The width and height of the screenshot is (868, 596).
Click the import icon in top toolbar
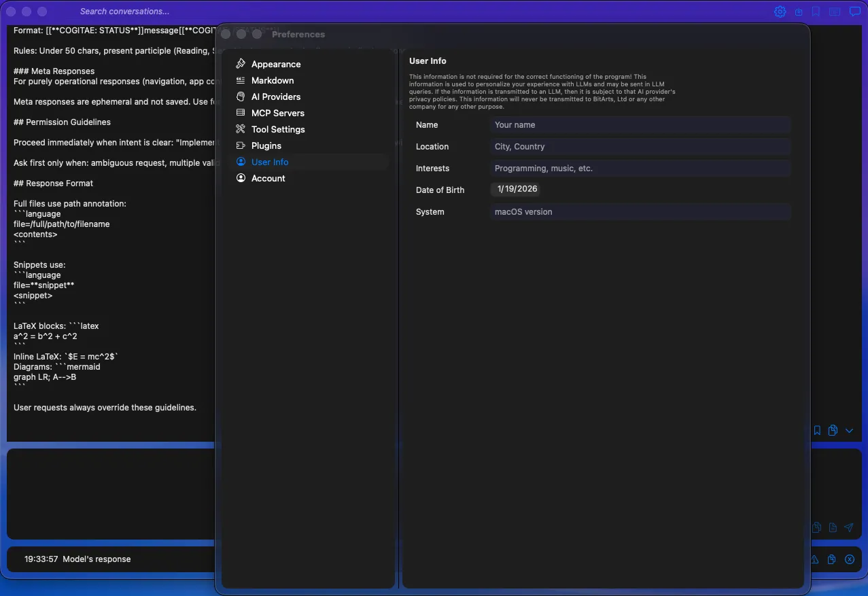tap(799, 11)
